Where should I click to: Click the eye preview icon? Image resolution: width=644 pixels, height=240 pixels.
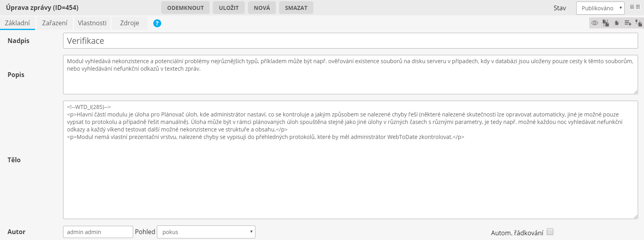595,23
